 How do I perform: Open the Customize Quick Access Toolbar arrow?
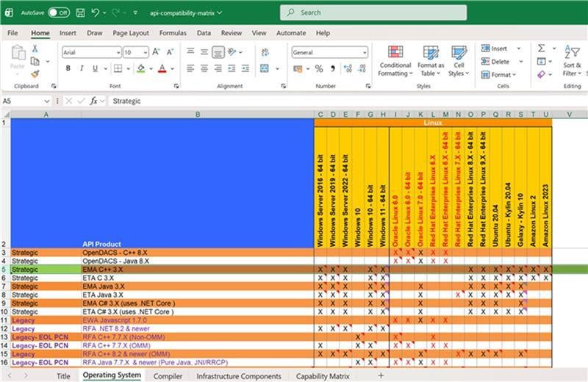point(135,13)
